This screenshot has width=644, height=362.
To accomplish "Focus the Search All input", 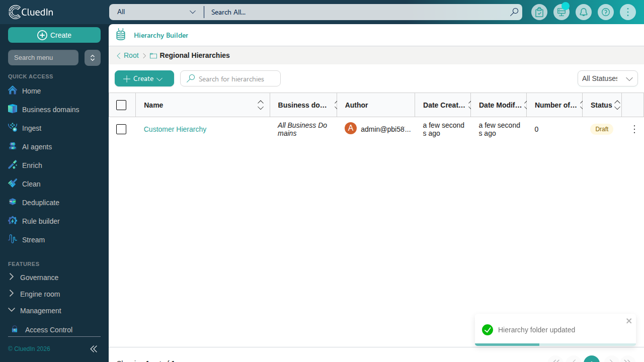I will pyautogui.click(x=357, y=12).
